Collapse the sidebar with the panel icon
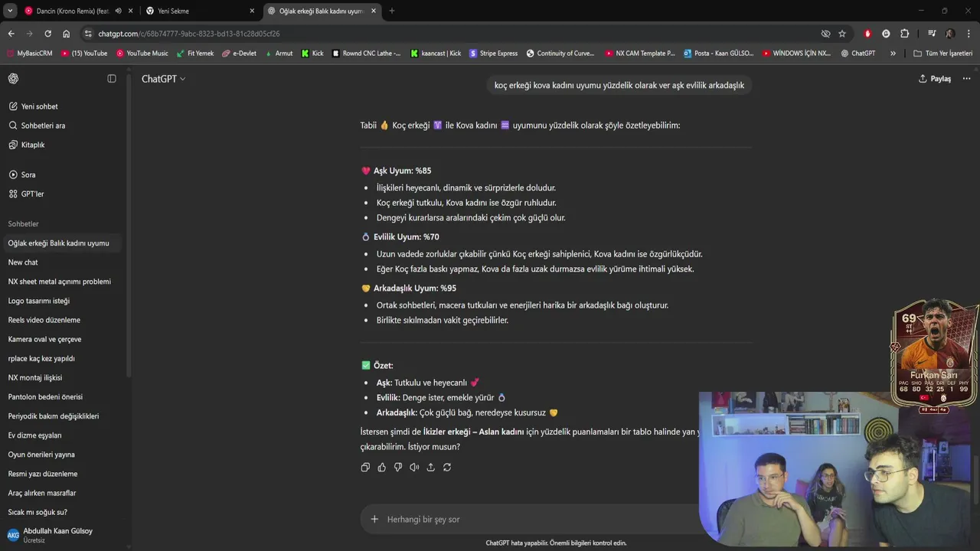Image resolution: width=980 pixels, height=551 pixels. 112,79
